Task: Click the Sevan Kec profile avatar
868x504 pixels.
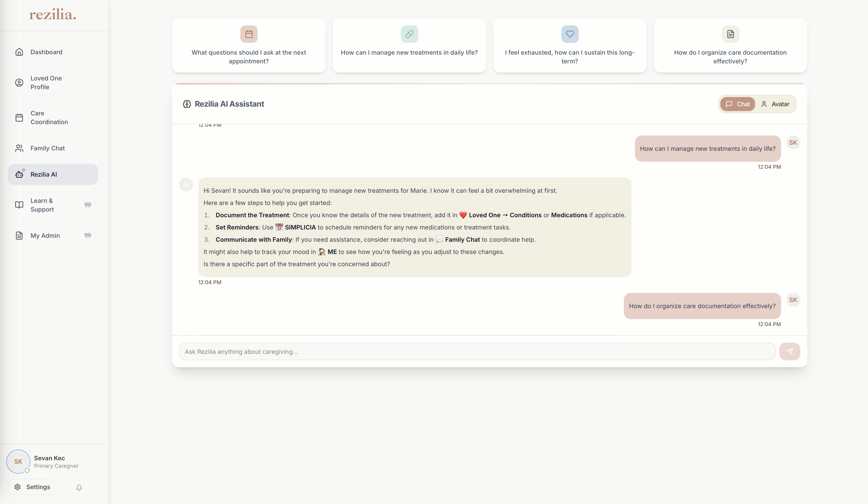Action: pos(18,462)
